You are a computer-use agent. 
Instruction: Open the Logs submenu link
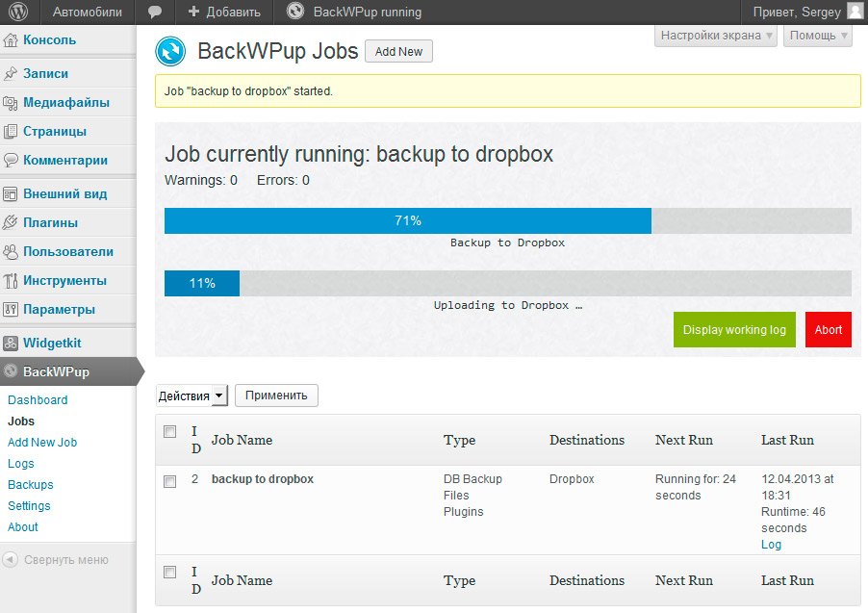(21, 464)
